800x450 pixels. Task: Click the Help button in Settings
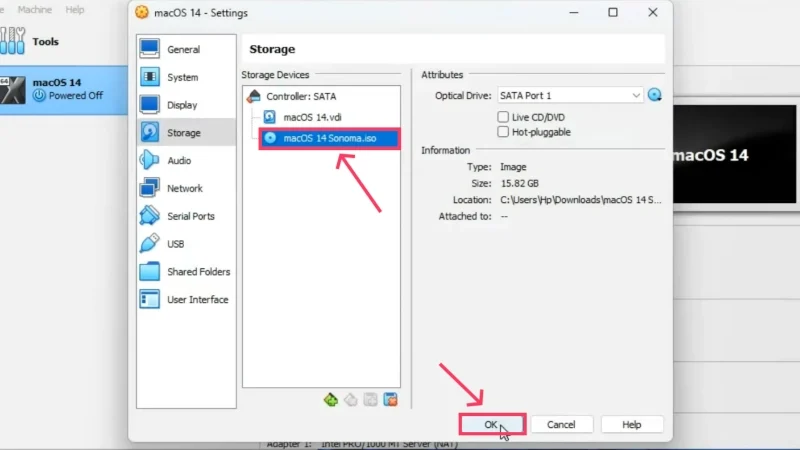[632, 424]
